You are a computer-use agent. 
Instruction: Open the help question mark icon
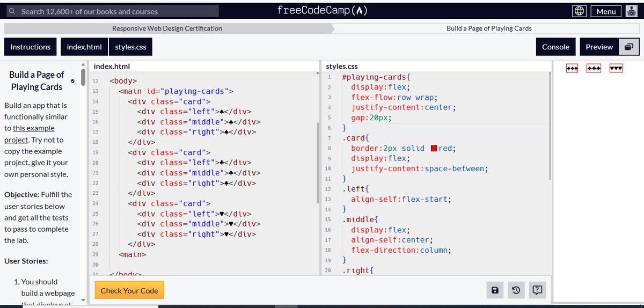537,290
